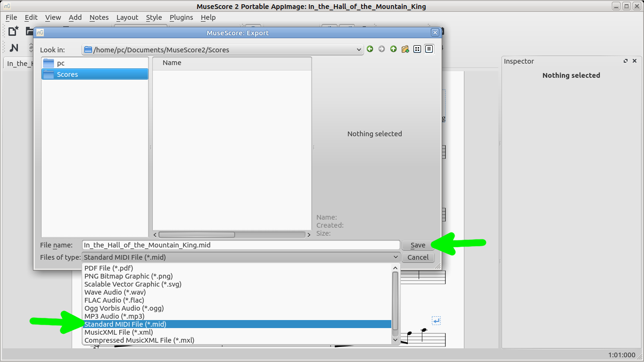Open the Layout menu
The image size is (644, 362).
click(x=127, y=17)
